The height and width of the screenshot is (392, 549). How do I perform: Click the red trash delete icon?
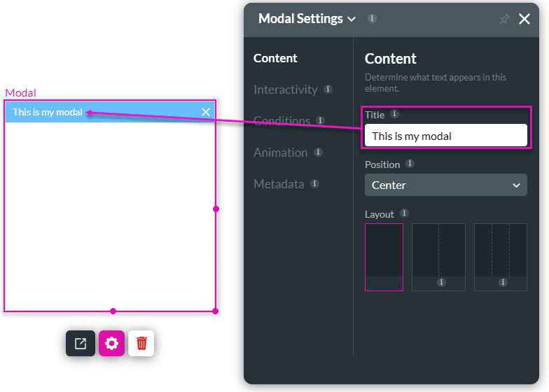coord(141,343)
